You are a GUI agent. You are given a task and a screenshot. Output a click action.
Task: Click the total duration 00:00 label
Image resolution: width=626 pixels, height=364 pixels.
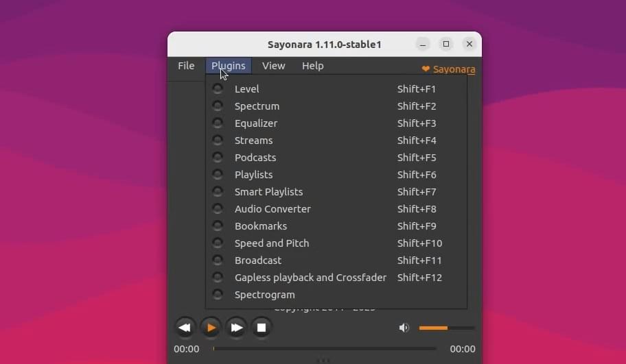coord(463,349)
